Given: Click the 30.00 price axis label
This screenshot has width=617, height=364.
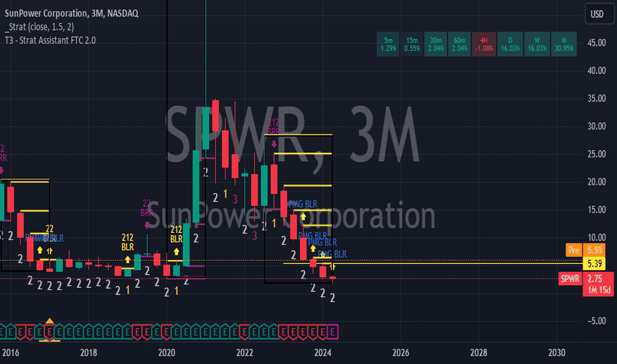Looking at the screenshot, I should [x=596, y=126].
